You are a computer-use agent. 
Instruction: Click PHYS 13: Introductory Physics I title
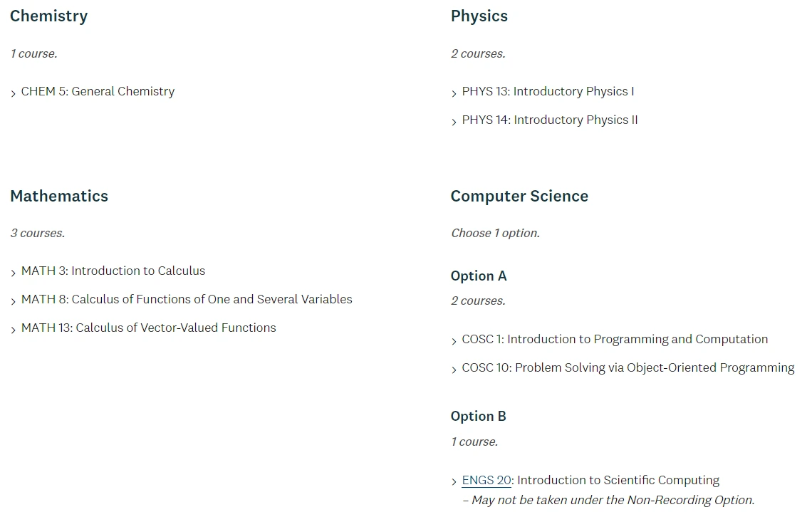click(x=548, y=92)
